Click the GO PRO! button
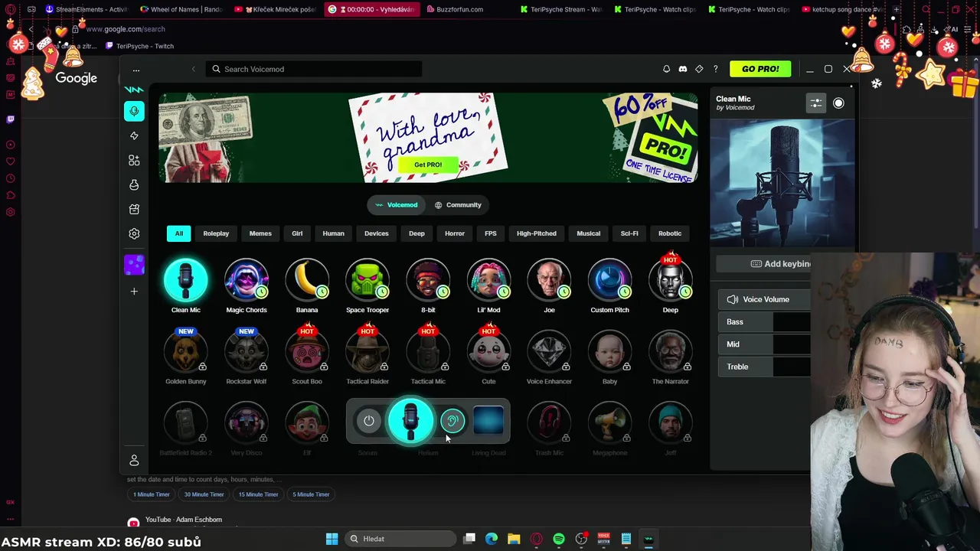 click(x=760, y=69)
